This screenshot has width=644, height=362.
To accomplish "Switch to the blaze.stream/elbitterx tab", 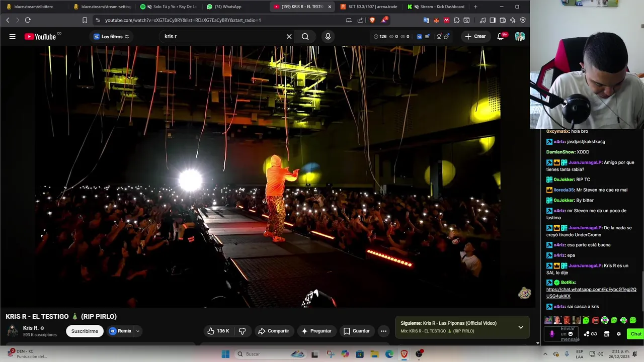I will (x=34, y=7).
